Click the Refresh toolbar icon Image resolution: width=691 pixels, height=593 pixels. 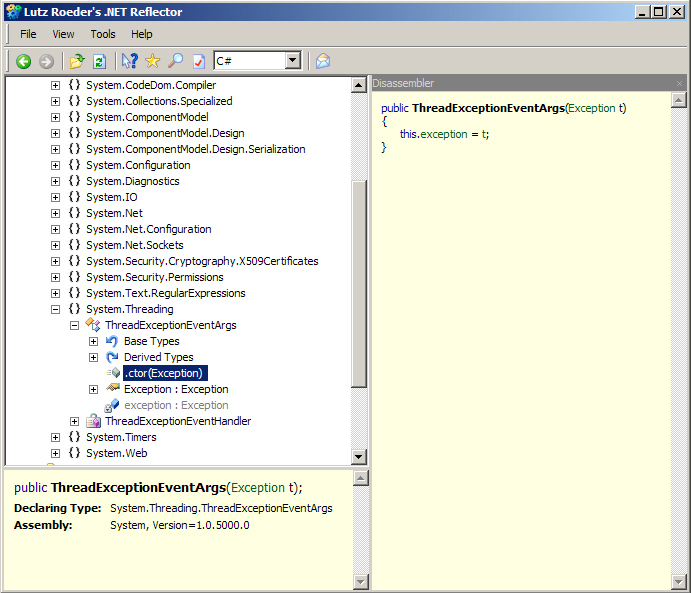click(x=99, y=62)
